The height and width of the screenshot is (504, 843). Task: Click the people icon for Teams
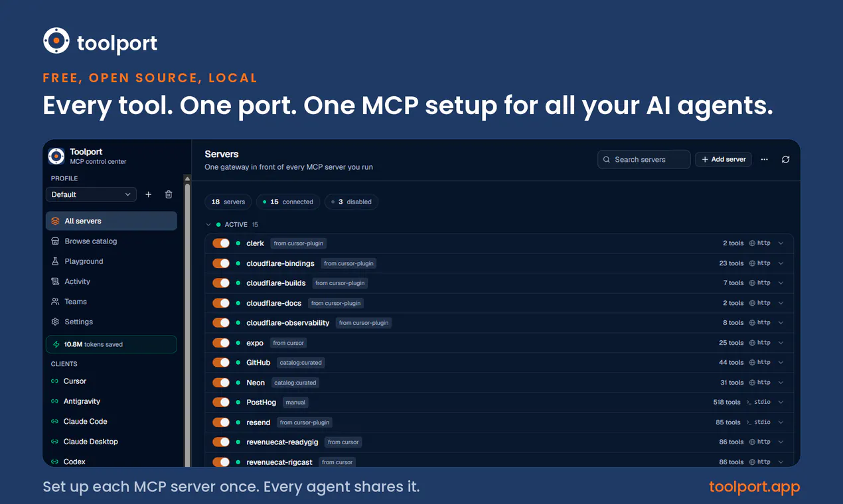coord(55,302)
